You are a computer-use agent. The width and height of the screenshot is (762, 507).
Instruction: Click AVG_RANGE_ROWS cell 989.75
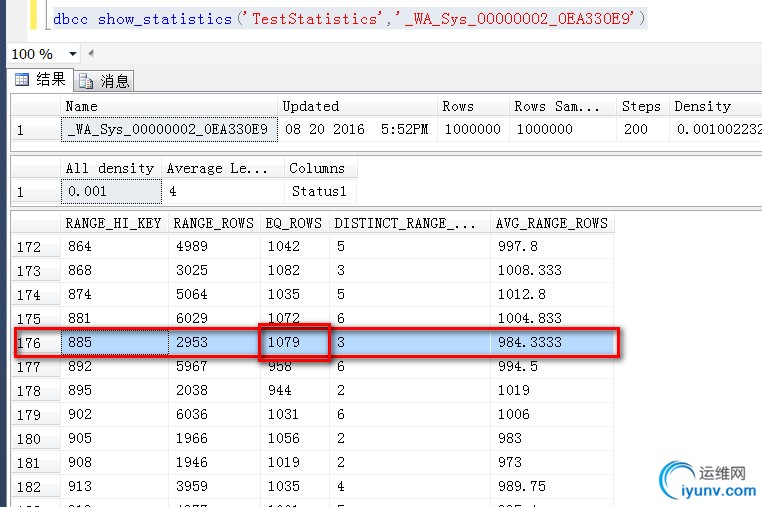[x=552, y=486]
